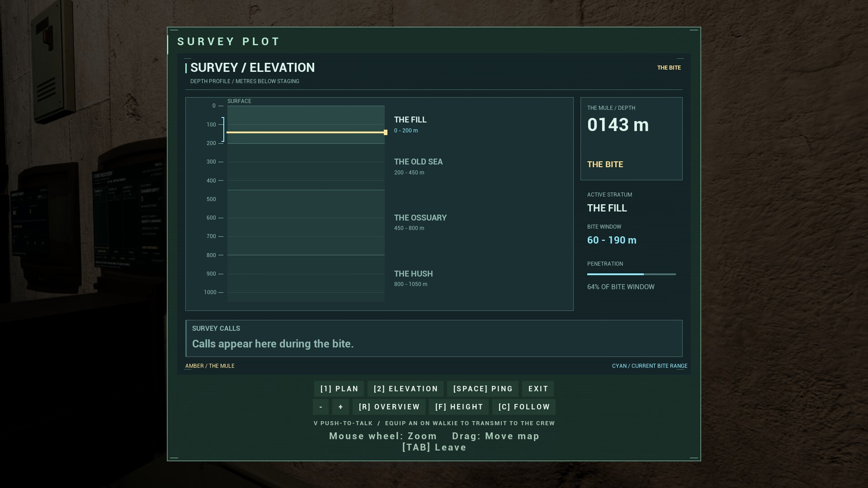Switch to the [1] PLAN view
868x488 pixels.
point(339,389)
